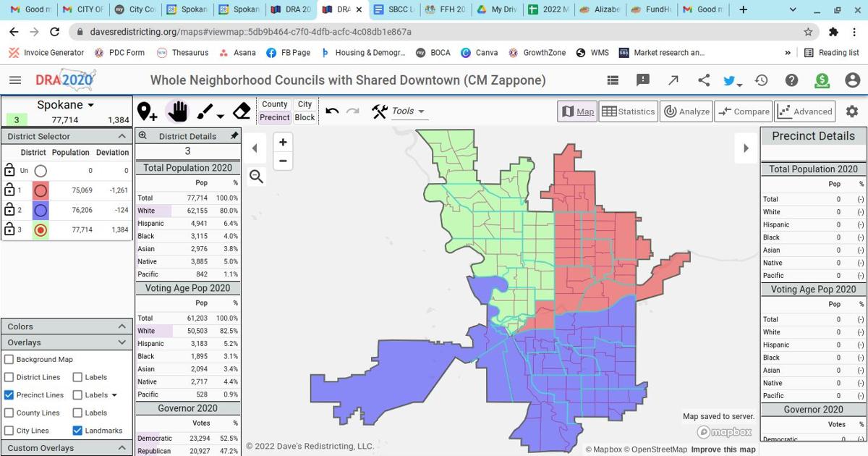Click the map search magnifier

coord(256,176)
